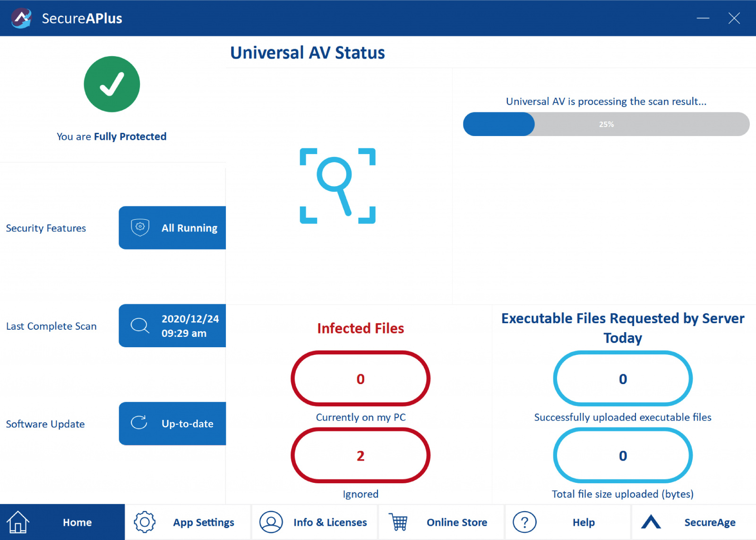This screenshot has height=540, width=756.
Task: View successfully uploaded executable files count
Action: [623, 378]
